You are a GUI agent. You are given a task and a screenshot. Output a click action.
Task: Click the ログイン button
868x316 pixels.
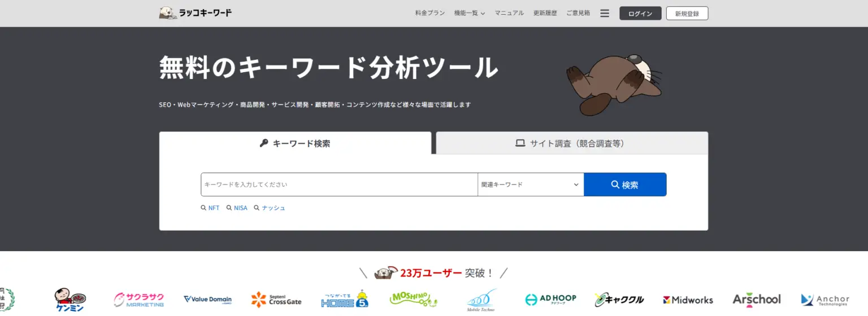[x=640, y=14]
